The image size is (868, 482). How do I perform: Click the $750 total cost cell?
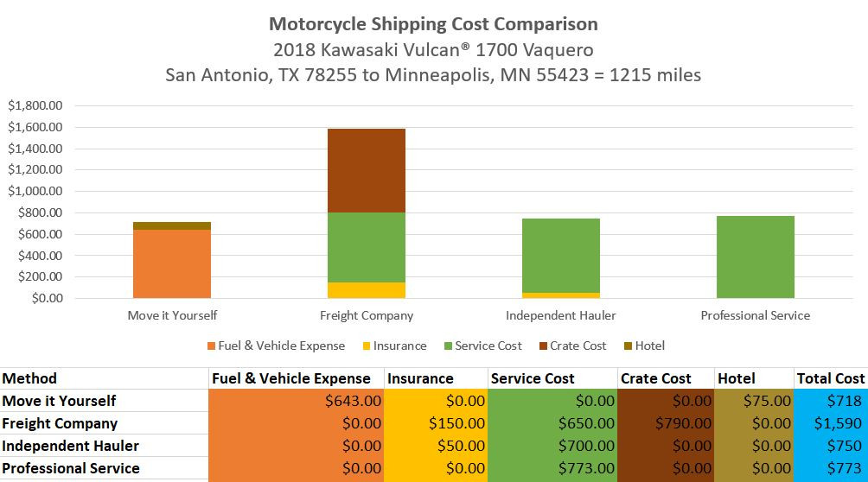pos(831,446)
